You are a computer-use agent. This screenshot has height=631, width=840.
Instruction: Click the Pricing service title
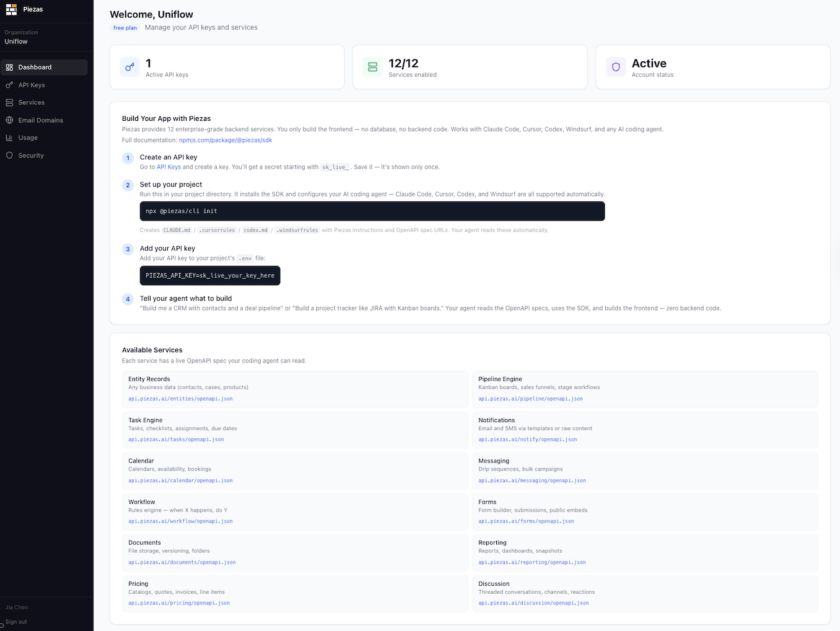tap(138, 584)
